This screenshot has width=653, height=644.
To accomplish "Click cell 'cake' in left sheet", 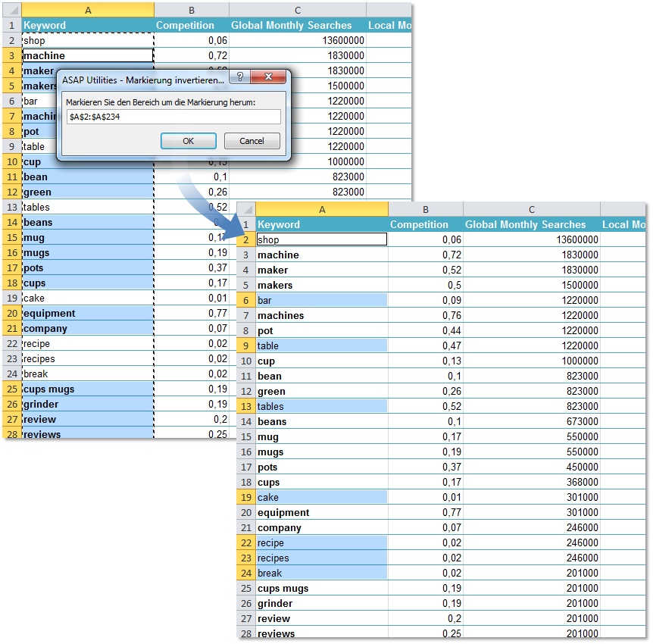I will [x=88, y=298].
